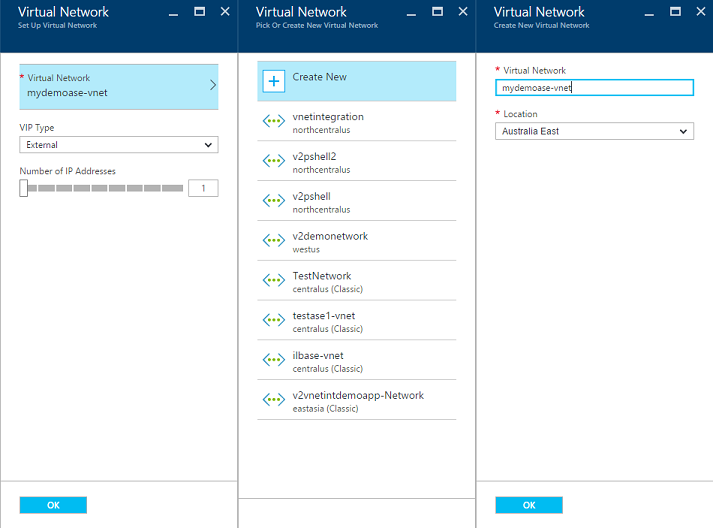Image resolution: width=713 pixels, height=528 pixels.
Task: Click the ilbase-vnet network icon
Action: (273, 360)
